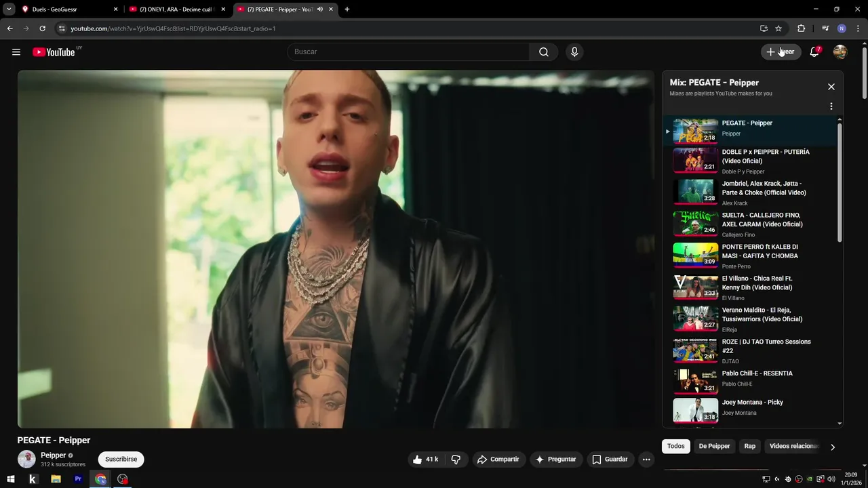Open the volume icon in system tray
Viewport: 868px width, 488px height.
pyautogui.click(x=831, y=479)
